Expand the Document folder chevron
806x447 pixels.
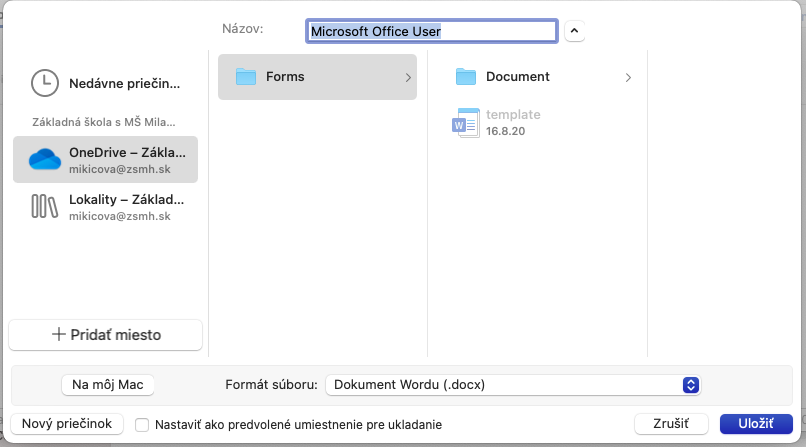coord(628,77)
